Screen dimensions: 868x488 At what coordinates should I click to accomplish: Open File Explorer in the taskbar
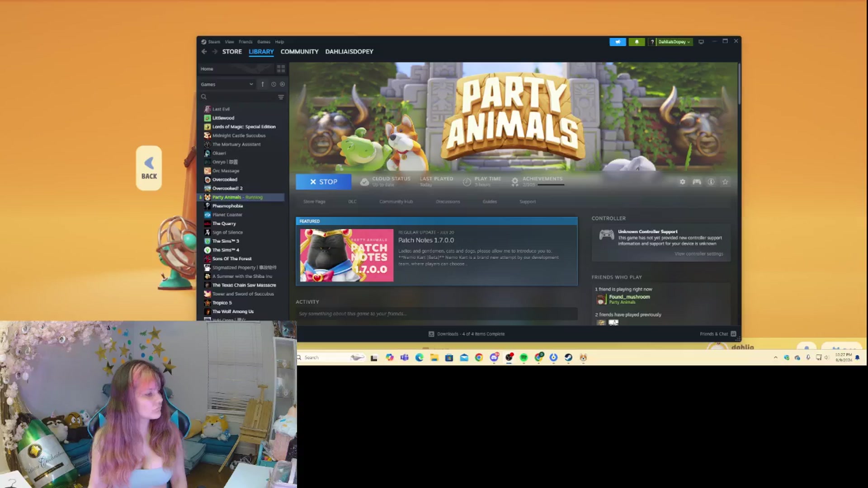click(434, 357)
